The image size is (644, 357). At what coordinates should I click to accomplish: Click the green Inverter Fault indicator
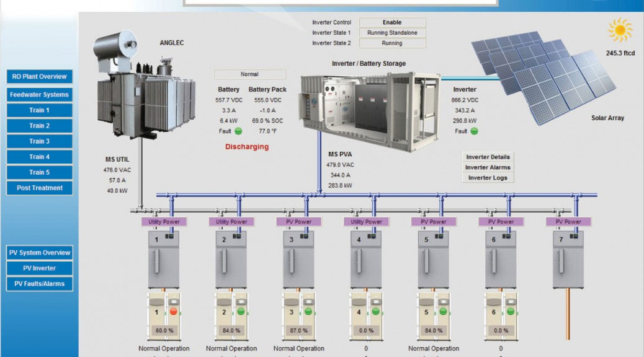click(475, 131)
